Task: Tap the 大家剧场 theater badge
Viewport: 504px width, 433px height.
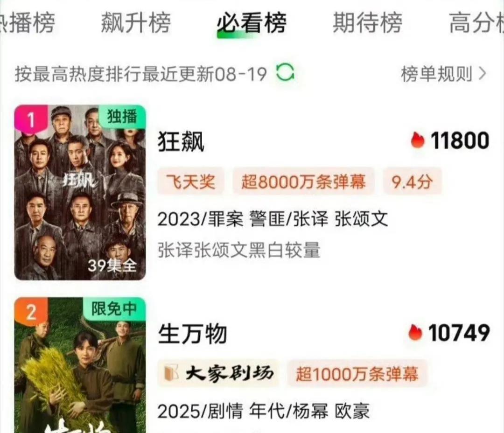Action: click(x=218, y=373)
